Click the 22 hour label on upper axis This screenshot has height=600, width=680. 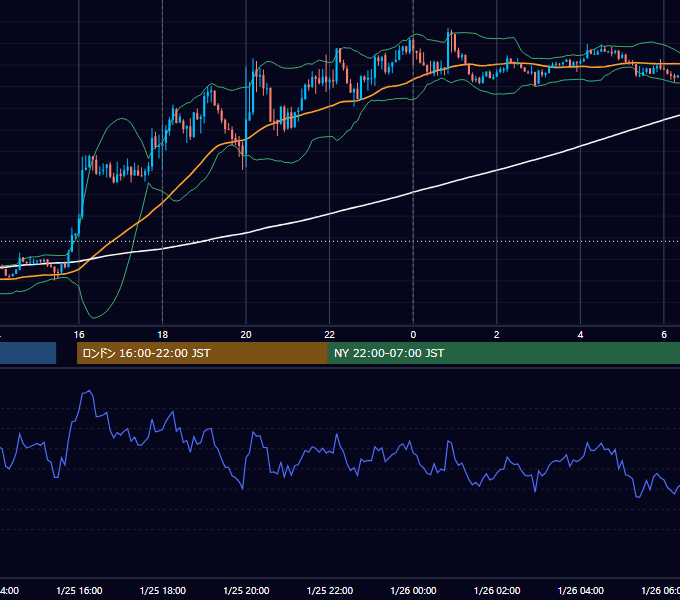(330, 334)
